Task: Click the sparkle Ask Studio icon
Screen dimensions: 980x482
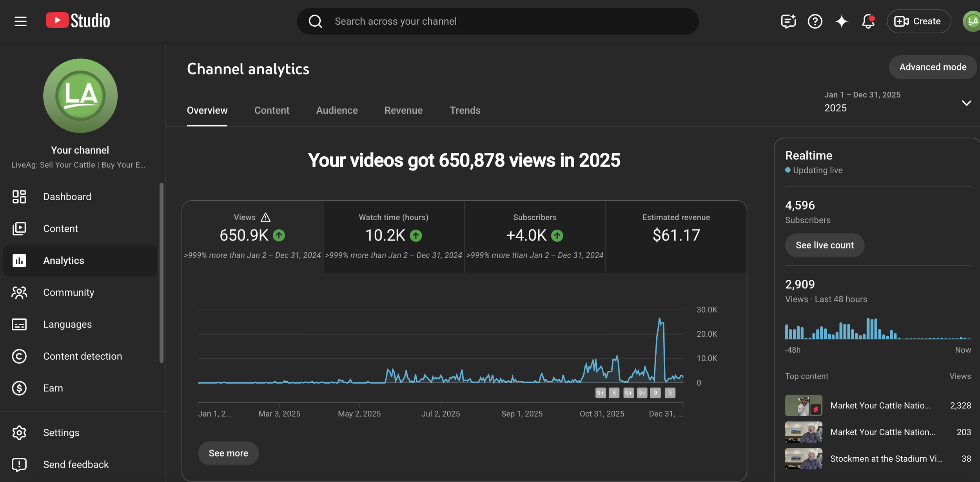Action: [x=842, y=21]
